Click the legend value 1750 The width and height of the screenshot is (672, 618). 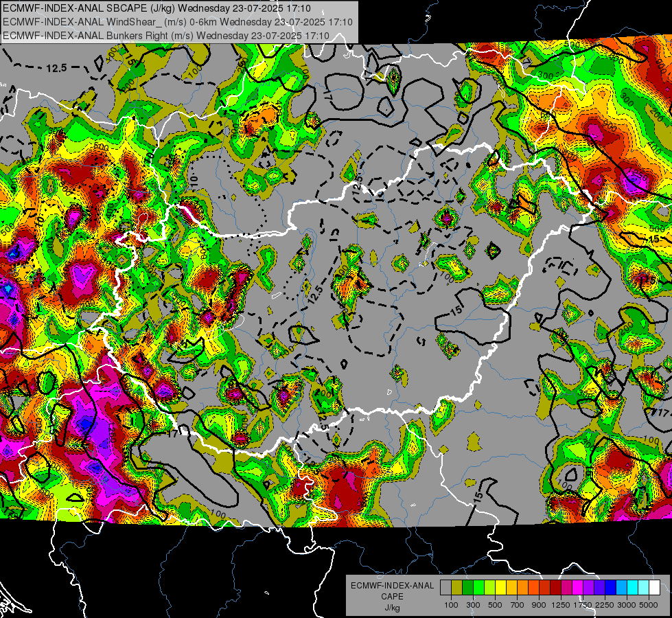pyautogui.click(x=583, y=605)
